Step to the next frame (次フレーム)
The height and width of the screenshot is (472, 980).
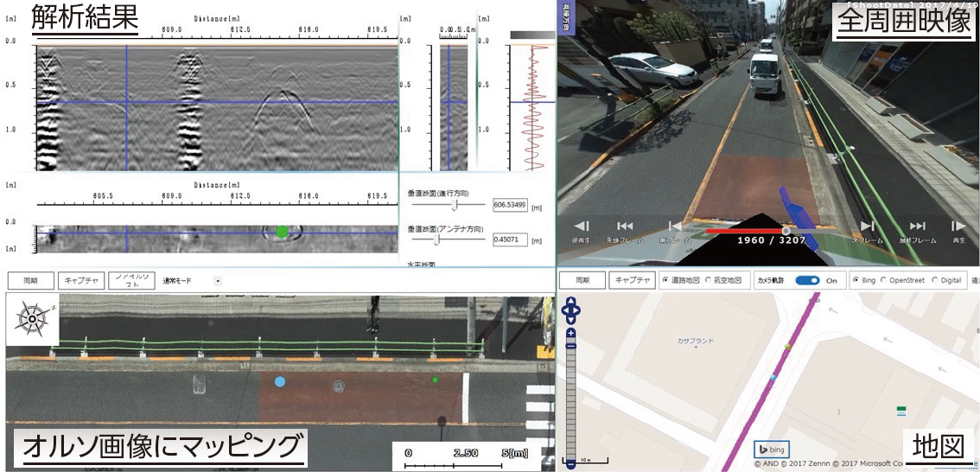pyautogui.click(x=866, y=226)
